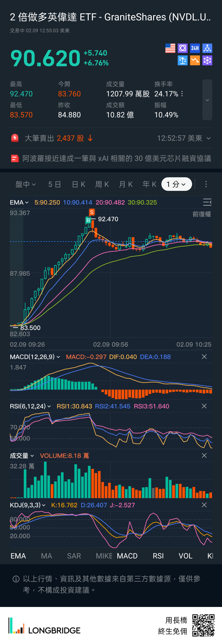Switch to the 日K chart tab

(78, 184)
